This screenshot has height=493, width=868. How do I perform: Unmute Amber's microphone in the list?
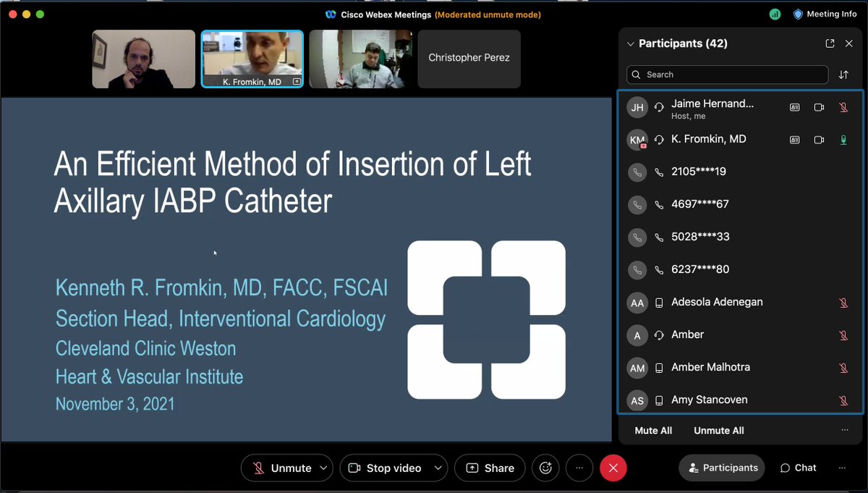[843, 335]
